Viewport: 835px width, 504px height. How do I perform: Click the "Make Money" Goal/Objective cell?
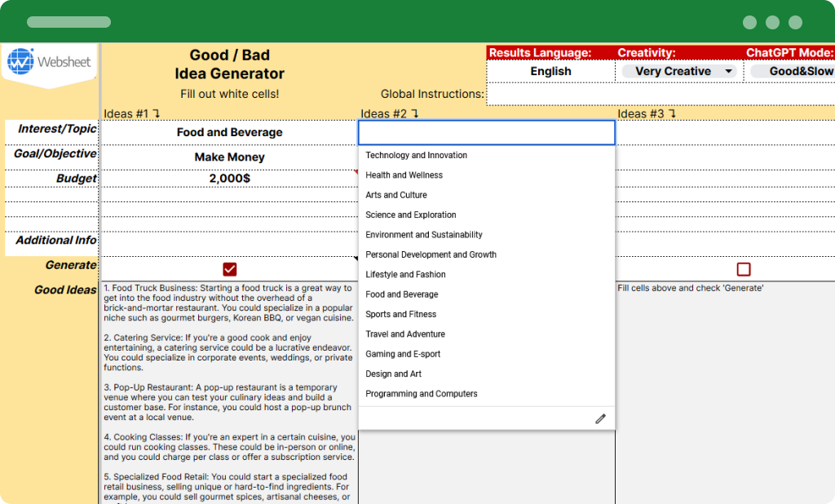(x=229, y=157)
